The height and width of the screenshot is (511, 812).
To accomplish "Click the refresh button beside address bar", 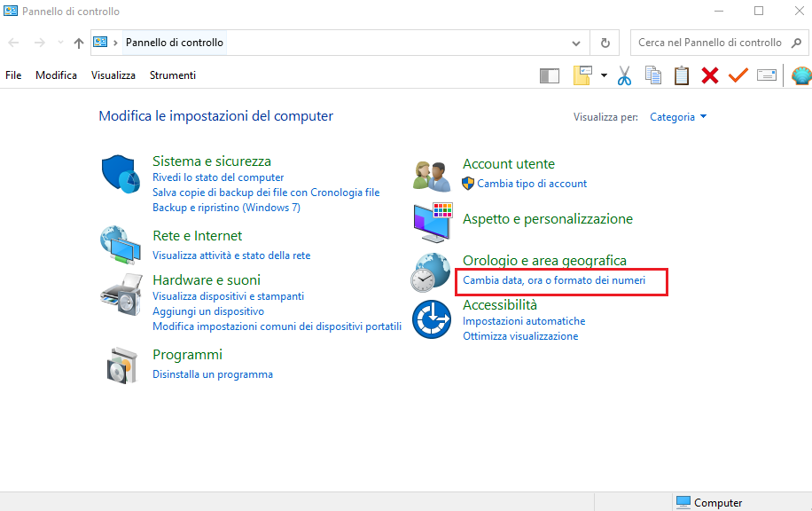I will tap(605, 43).
